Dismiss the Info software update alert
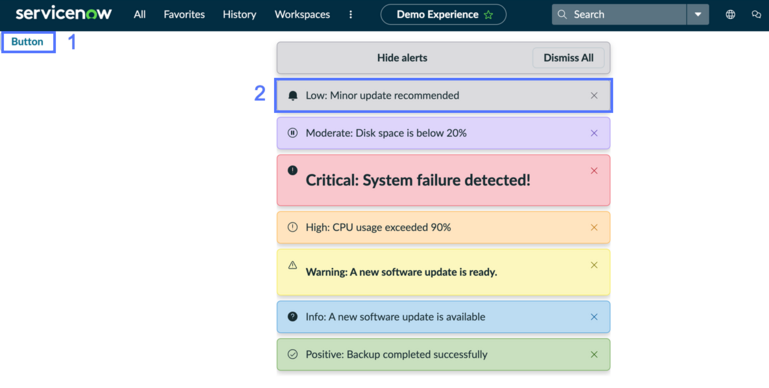 click(594, 317)
